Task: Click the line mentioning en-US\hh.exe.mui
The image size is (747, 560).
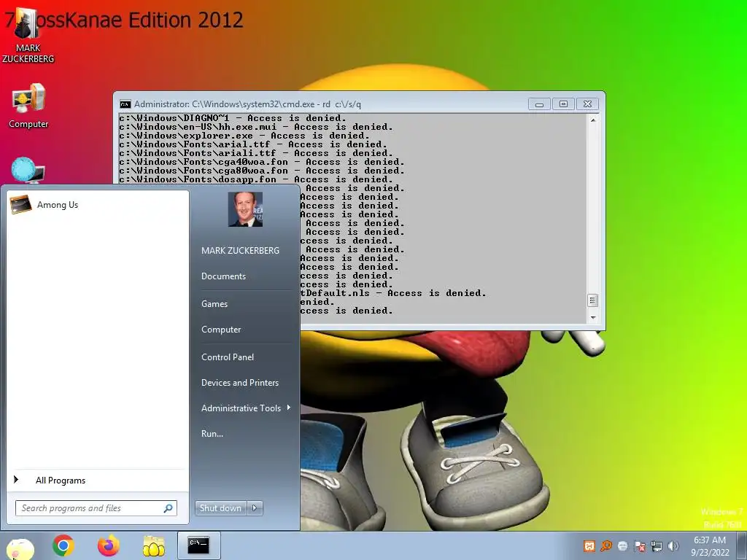Action: [x=256, y=127]
